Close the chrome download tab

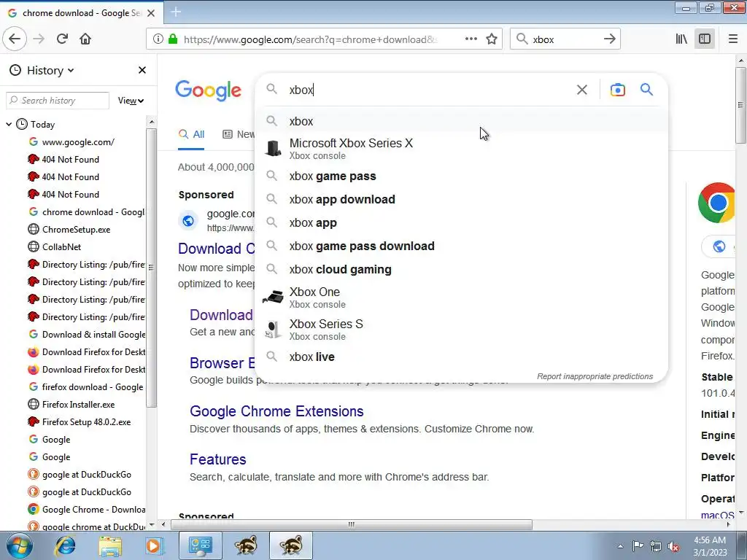point(151,13)
